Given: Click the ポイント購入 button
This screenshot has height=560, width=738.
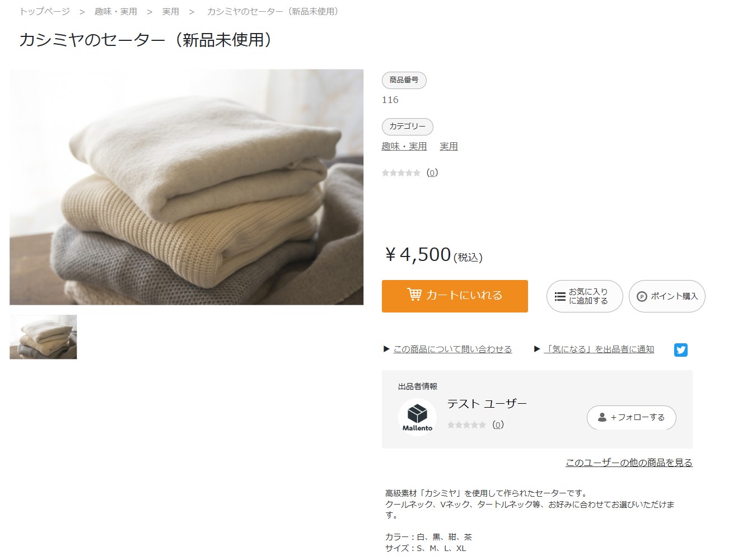Looking at the screenshot, I should (x=666, y=296).
